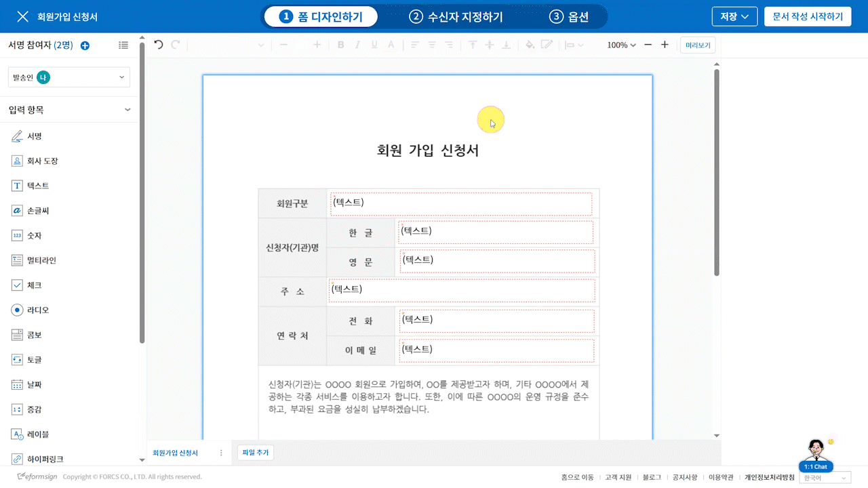Click the 미리보기 preview button
868x488 pixels.
coord(698,45)
